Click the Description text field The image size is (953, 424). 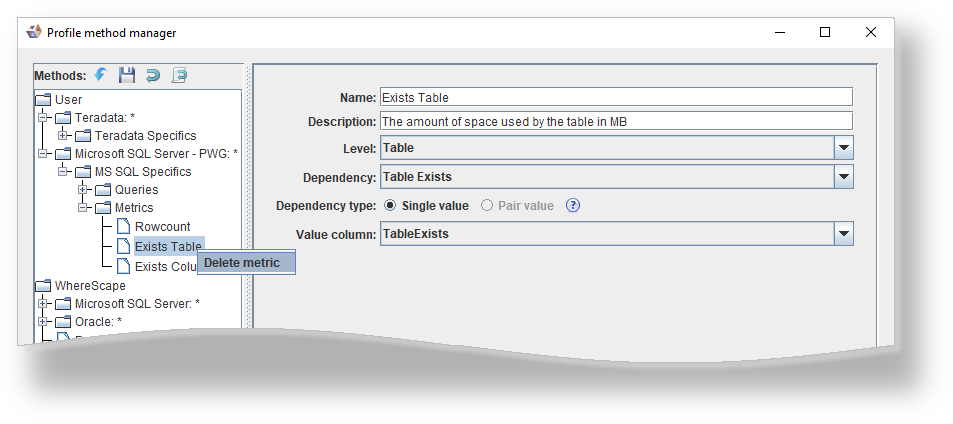pos(616,121)
